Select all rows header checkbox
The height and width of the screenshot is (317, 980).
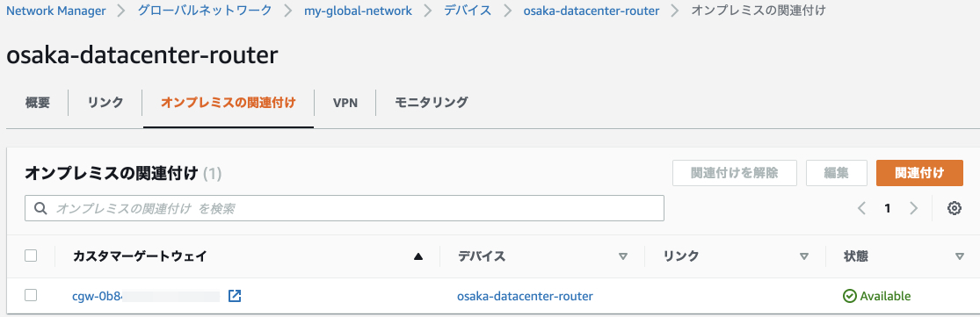[x=31, y=256]
